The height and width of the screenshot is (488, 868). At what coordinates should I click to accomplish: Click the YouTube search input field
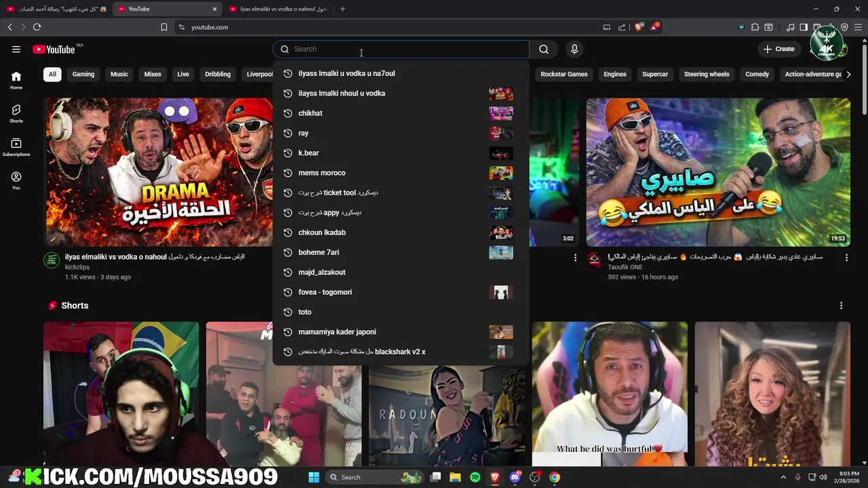click(401, 49)
